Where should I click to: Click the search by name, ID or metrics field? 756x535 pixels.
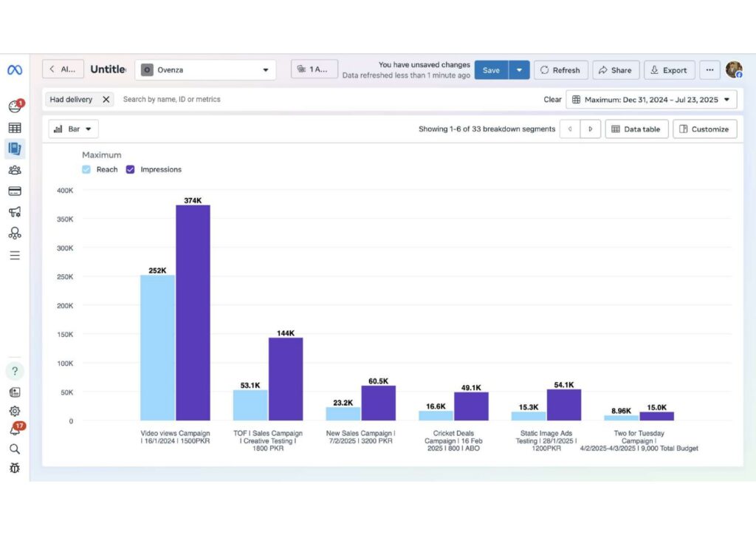[x=328, y=99]
